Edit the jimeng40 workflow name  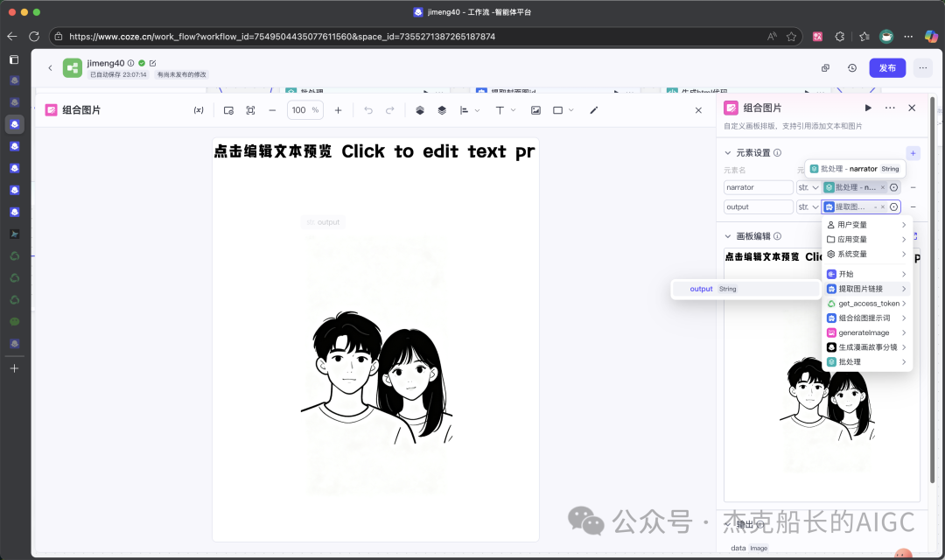[x=152, y=63]
